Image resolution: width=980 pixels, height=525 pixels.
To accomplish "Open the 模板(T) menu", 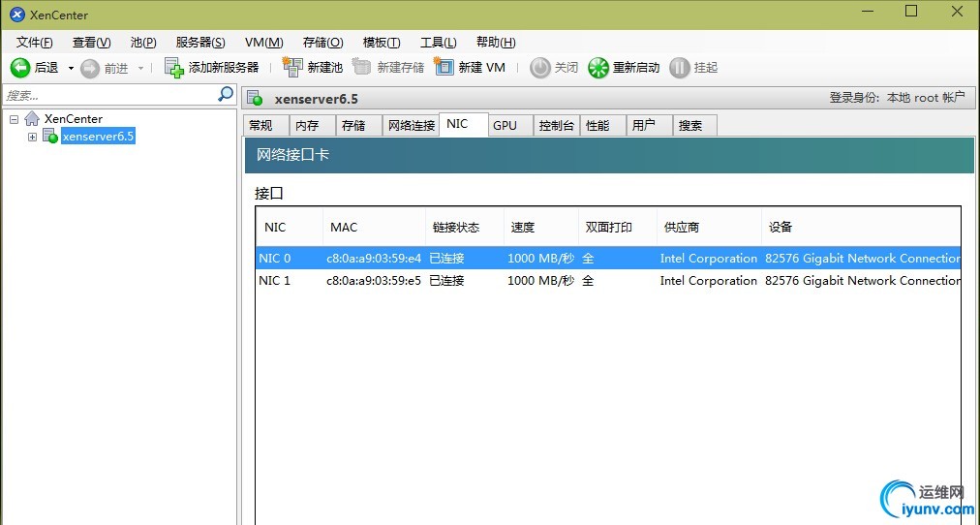I will [x=382, y=42].
